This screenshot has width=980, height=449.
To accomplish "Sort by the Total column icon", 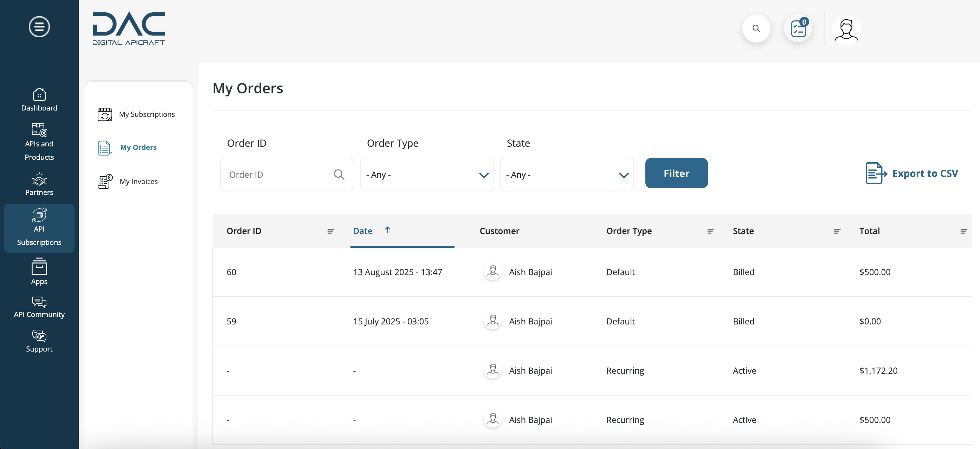I will point(963,231).
